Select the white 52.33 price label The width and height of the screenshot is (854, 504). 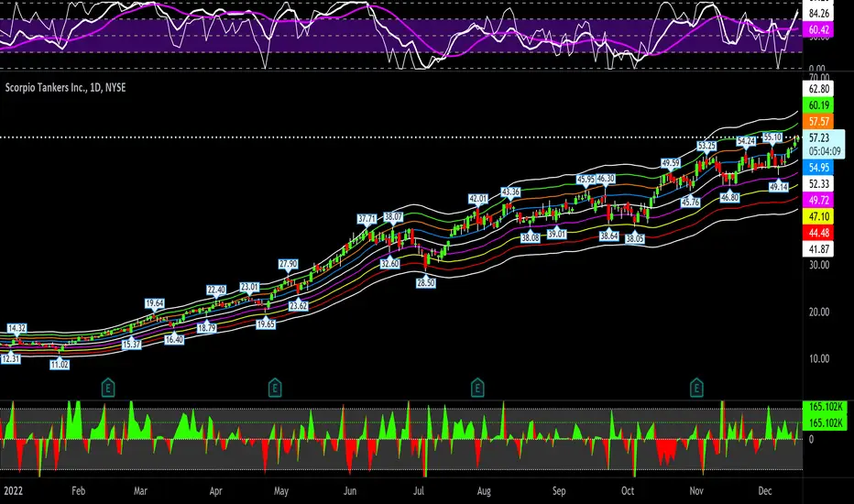[x=818, y=183]
